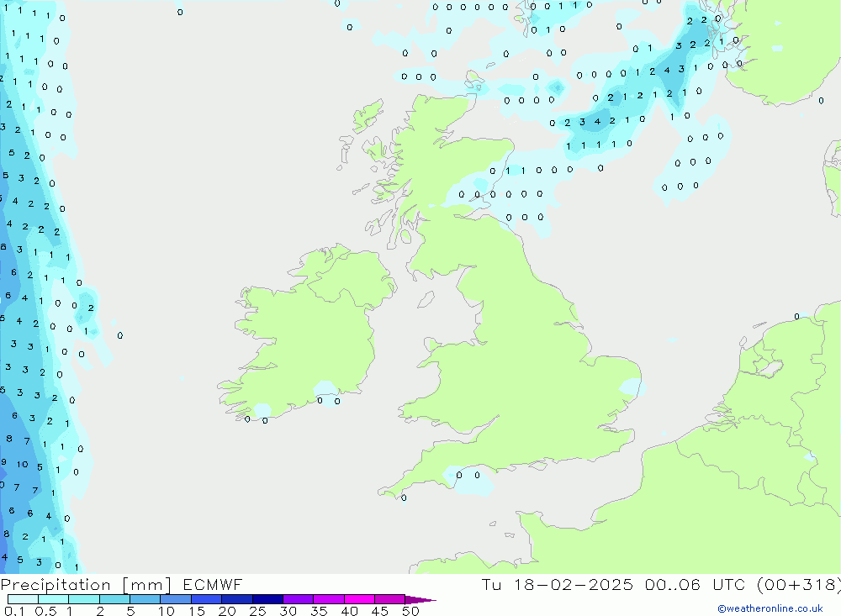Choose the 35–40 mm violet legend swatch
The height and width of the screenshot is (616, 841).
(x=328, y=599)
